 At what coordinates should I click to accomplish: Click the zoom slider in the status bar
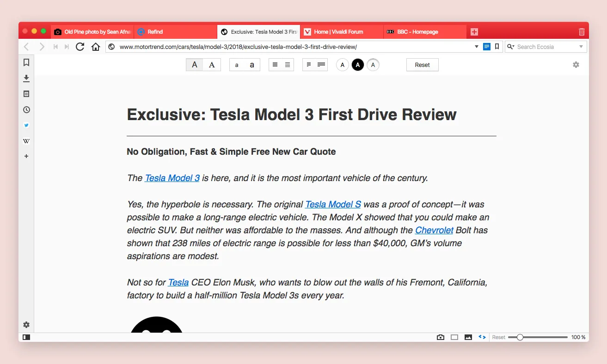click(538, 337)
